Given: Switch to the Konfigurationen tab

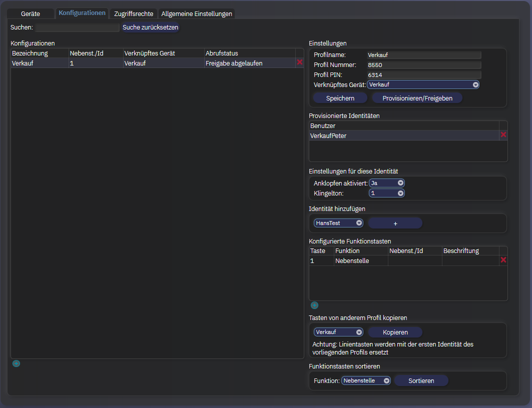Looking at the screenshot, I should (82, 13).
